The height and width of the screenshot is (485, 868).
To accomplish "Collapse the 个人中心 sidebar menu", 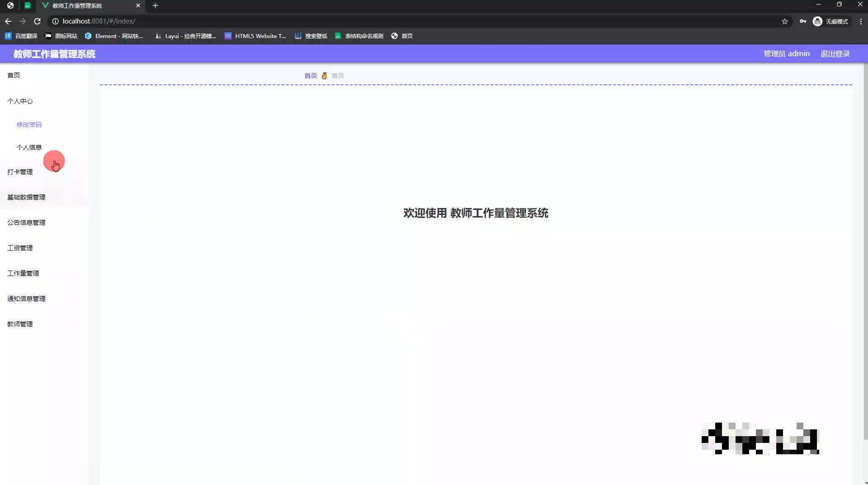I will pyautogui.click(x=44, y=101).
